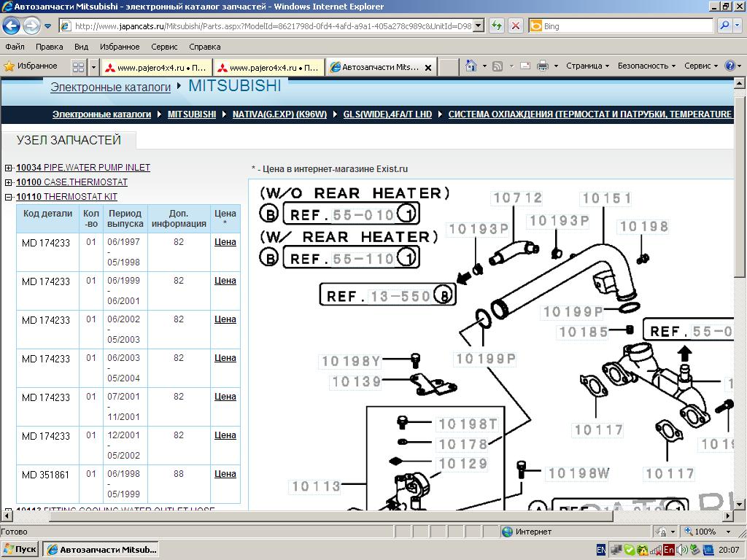
Task: Click the RSS feeds icon
Action: [498, 66]
